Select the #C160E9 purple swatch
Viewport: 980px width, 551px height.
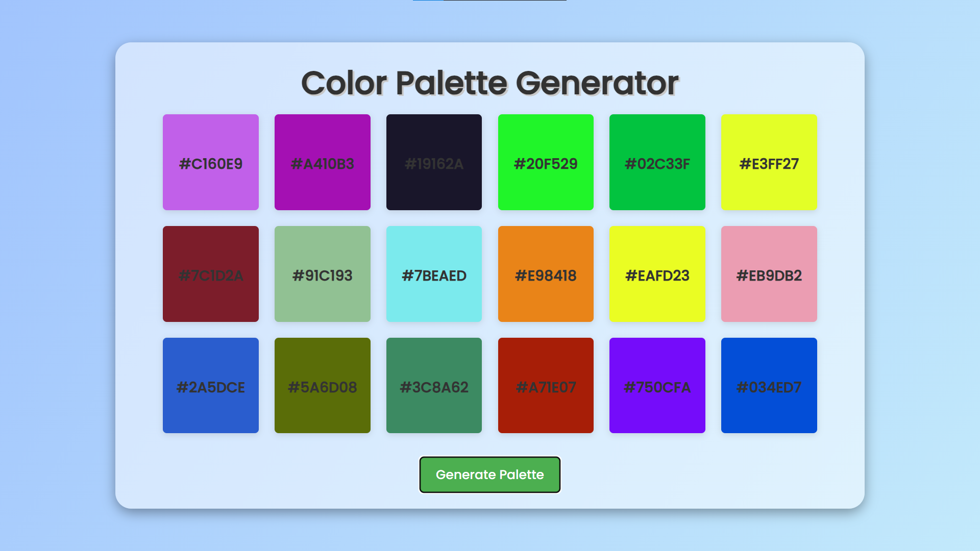[210, 162]
